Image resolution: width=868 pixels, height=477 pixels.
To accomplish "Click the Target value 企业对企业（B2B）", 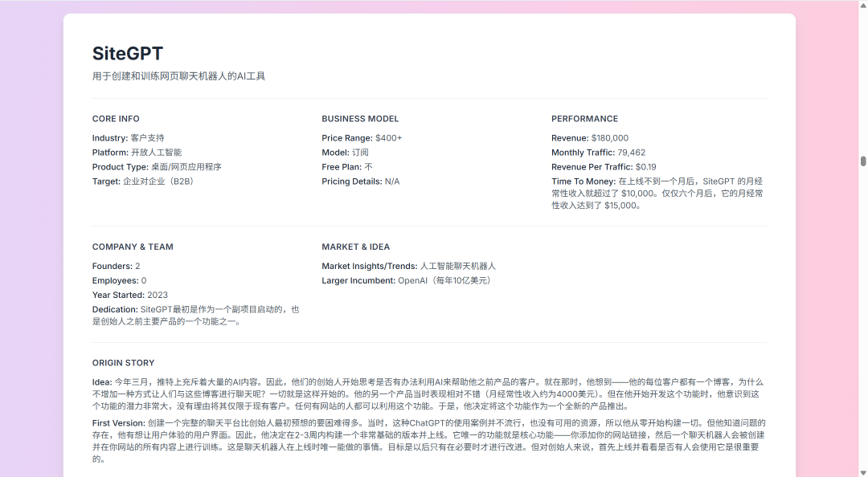I will [159, 181].
